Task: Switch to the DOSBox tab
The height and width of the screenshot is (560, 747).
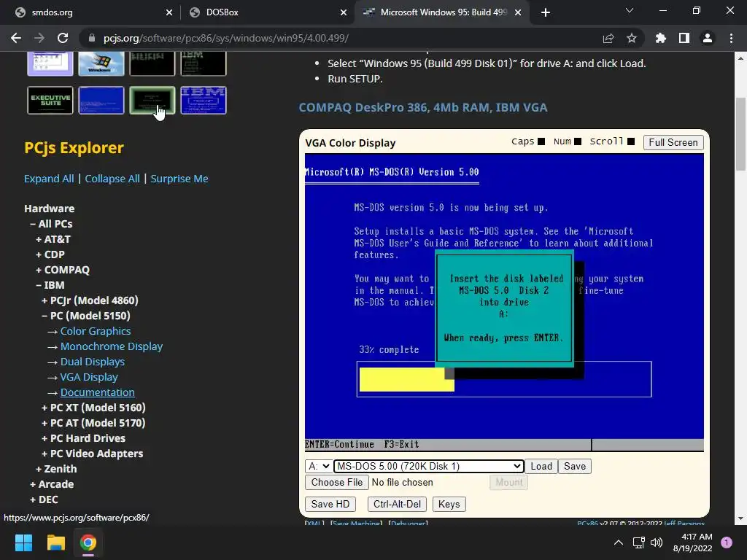Action: (268, 12)
